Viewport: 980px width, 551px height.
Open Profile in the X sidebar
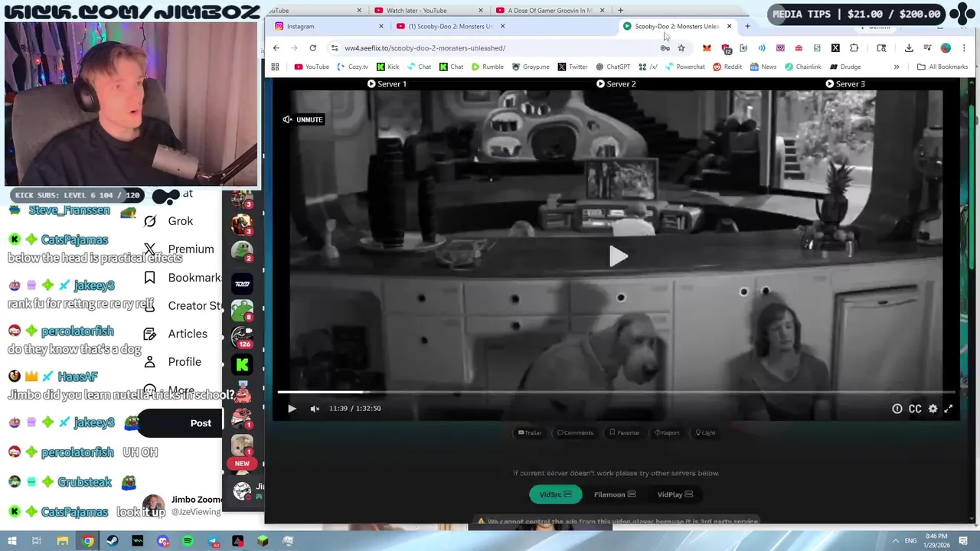(172, 362)
